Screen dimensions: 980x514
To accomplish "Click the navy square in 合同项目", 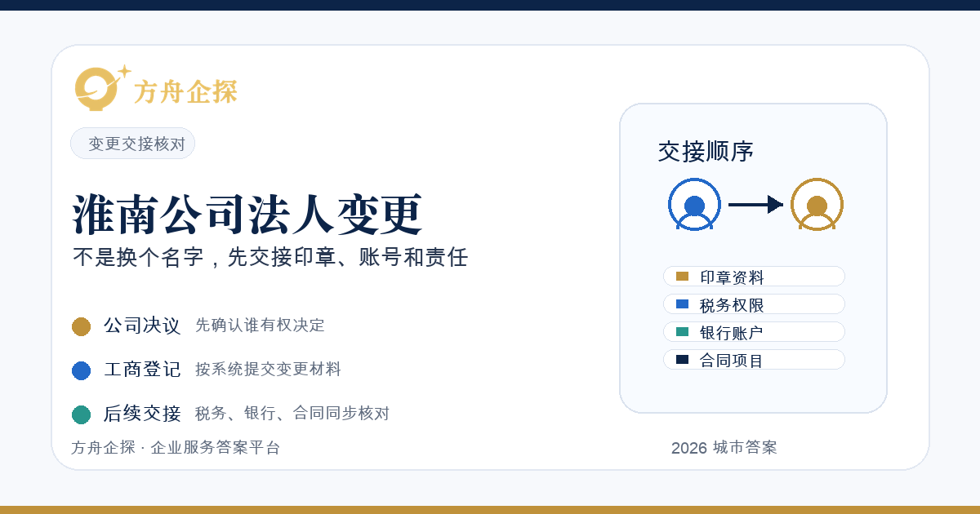I will click(x=683, y=360).
